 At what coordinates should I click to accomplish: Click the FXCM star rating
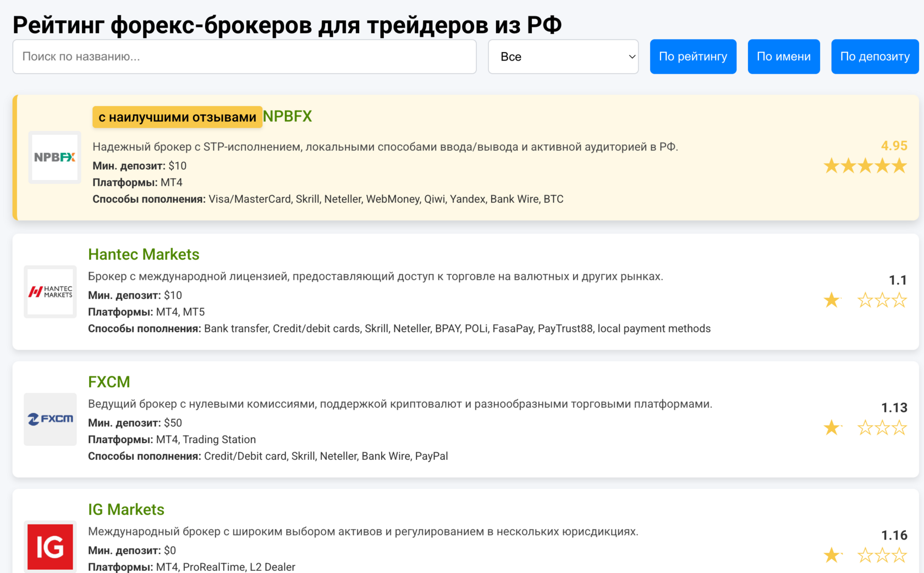pos(865,427)
